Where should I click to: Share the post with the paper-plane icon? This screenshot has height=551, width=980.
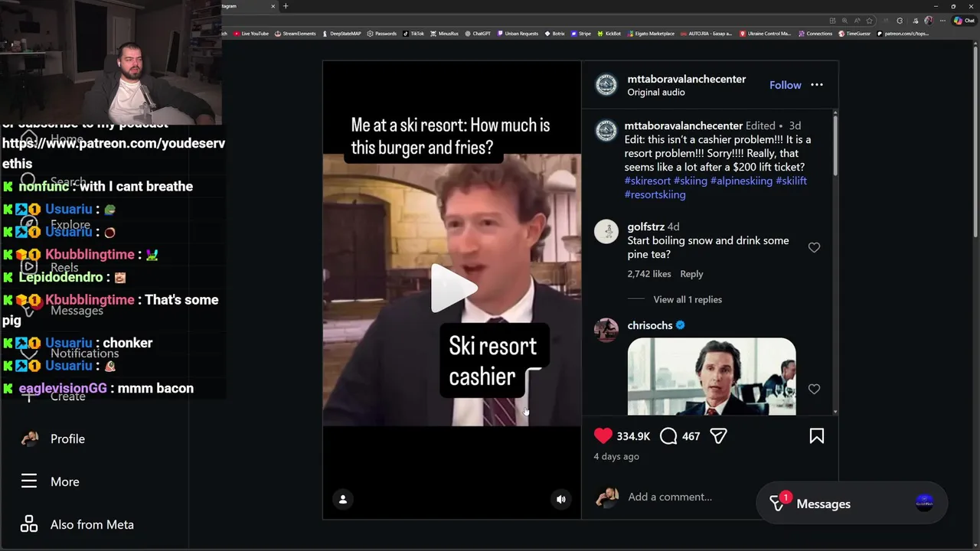coord(718,436)
